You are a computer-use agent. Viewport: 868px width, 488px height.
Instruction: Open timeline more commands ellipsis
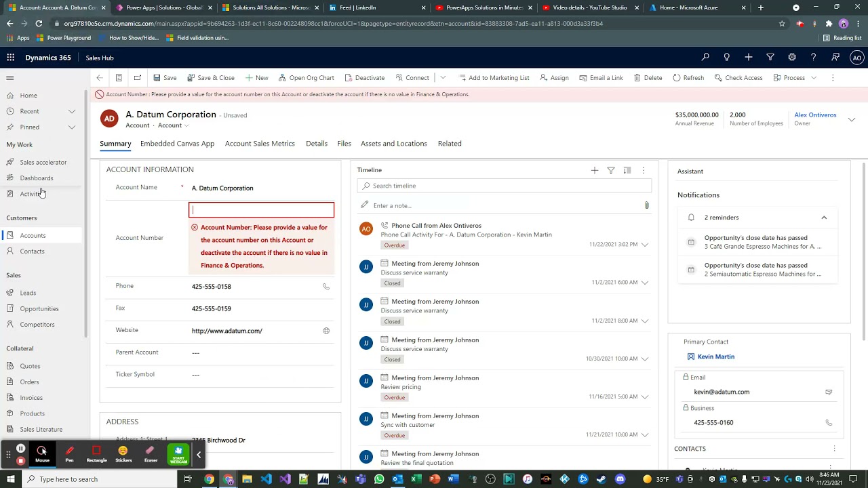coord(644,170)
